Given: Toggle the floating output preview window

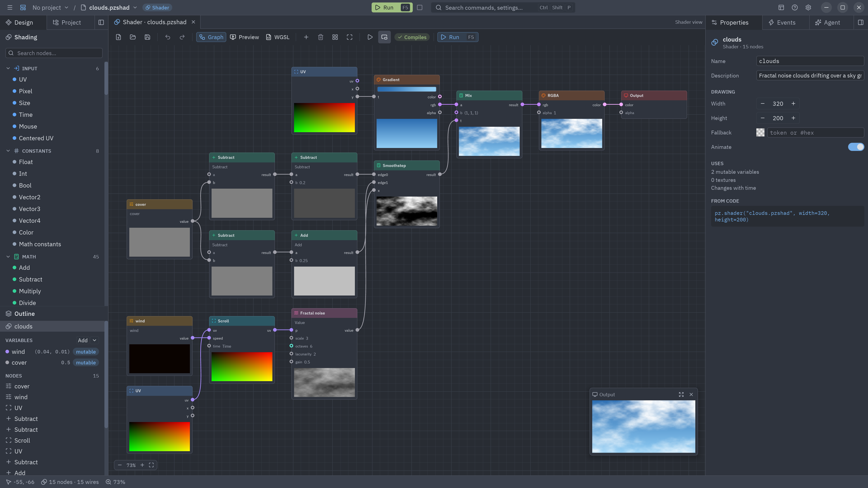Looking at the screenshot, I should tap(384, 37).
